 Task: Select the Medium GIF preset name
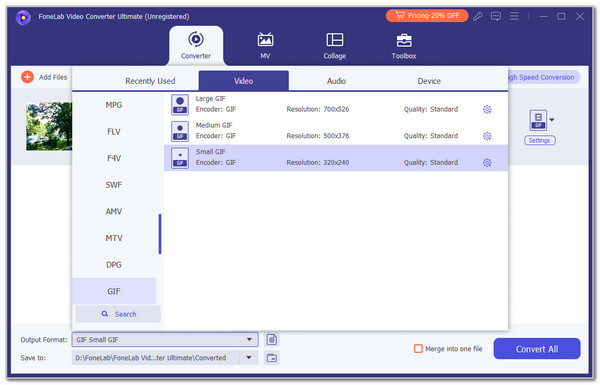[x=214, y=125]
